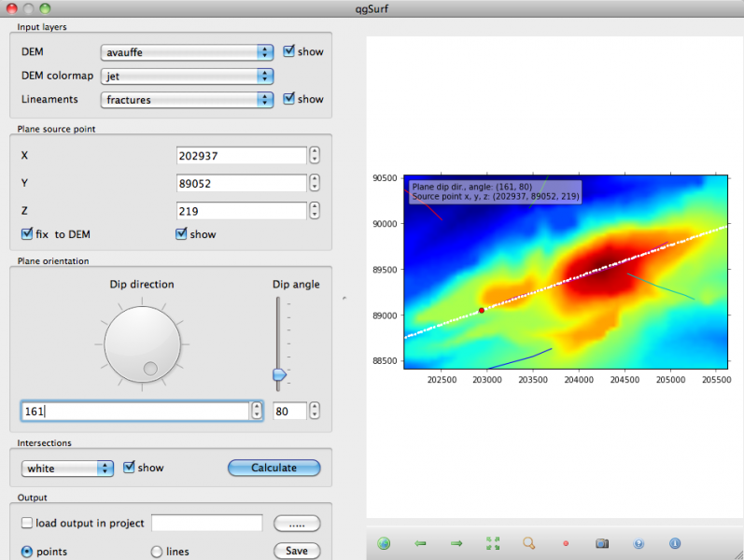Expand the white intersections color dropdown
Screen dimensions: 744x560
pos(67,468)
